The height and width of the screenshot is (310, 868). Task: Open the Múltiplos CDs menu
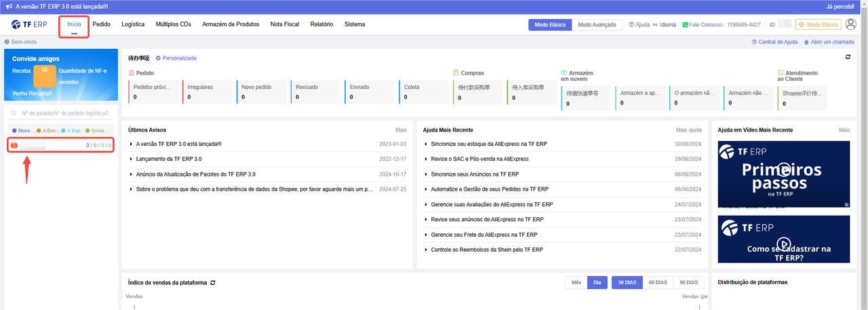coord(174,24)
